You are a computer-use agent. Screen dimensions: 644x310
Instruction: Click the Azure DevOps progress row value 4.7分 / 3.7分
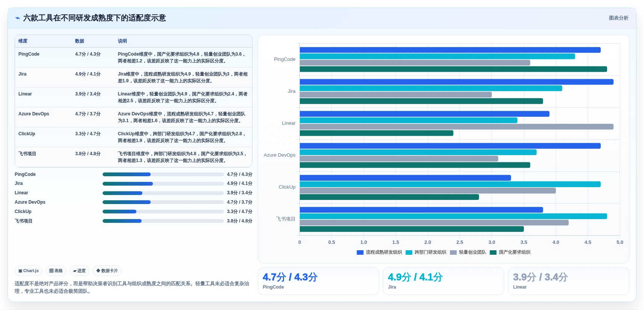tap(240, 202)
